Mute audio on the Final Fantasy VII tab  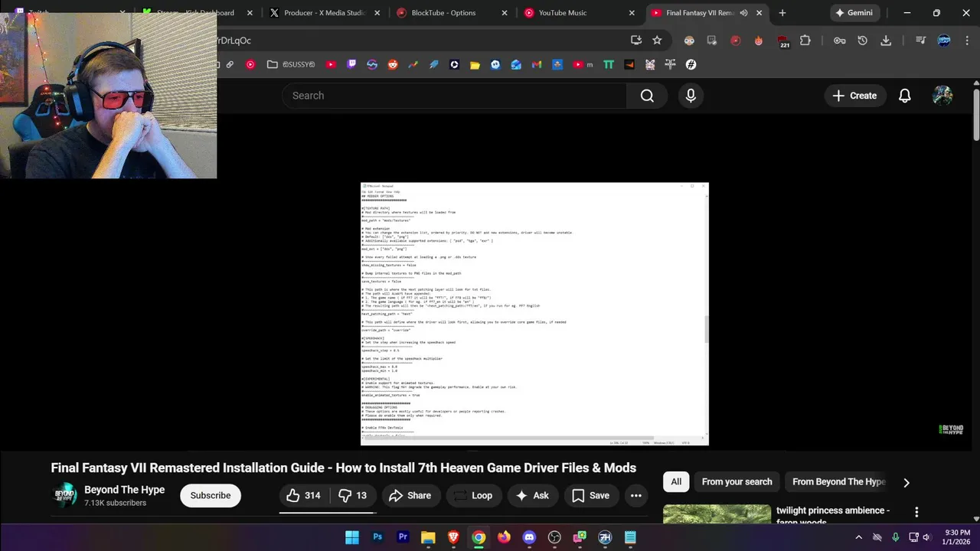click(x=743, y=12)
